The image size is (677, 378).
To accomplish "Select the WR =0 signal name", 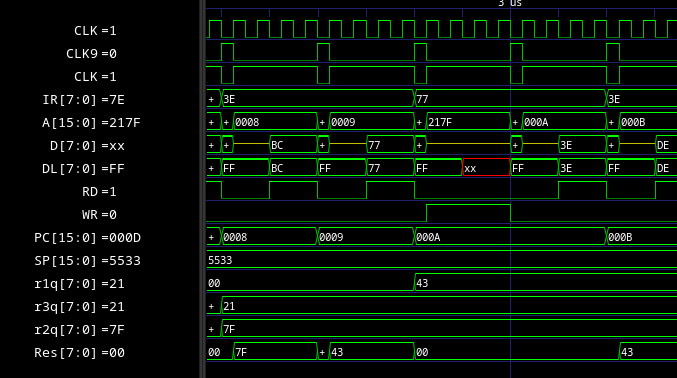I will pyautogui.click(x=99, y=214).
